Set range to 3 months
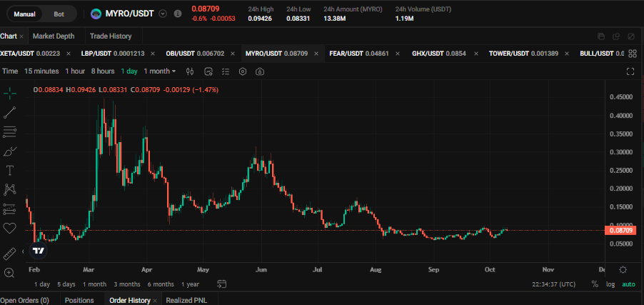Image resolution: width=644 pixels, height=305 pixels. pyautogui.click(x=127, y=284)
